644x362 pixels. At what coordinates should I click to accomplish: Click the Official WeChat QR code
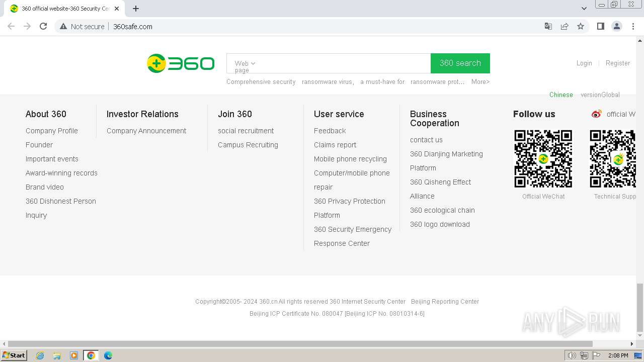coord(543,159)
